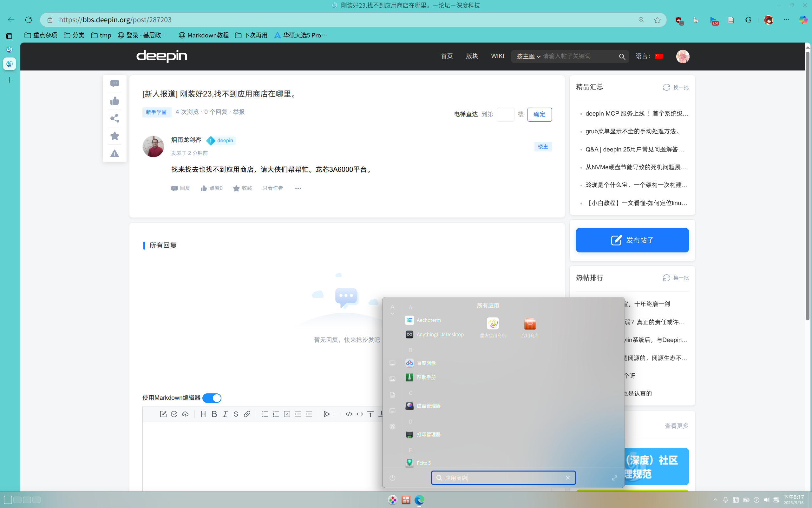The height and width of the screenshot is (508, 812).
Task: Click the warning report icon in sidebar
Action: [x=115, y=154]
